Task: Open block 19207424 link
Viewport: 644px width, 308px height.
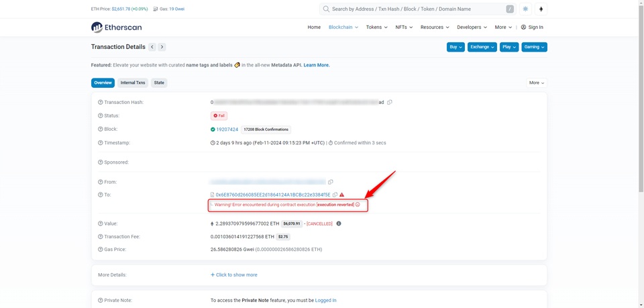Action: pos(227,130)
